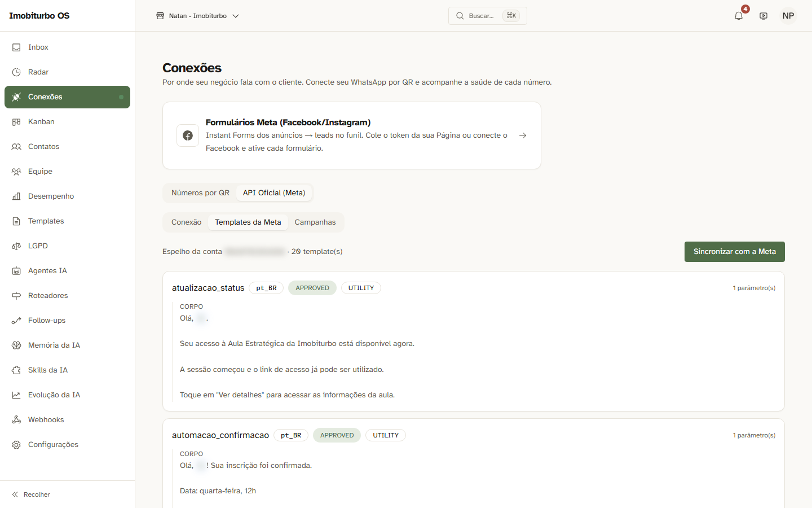The image size is (812, 508).
Task: Click the Facebook icon on Formulários Meta card
Action: pos(188,135)
